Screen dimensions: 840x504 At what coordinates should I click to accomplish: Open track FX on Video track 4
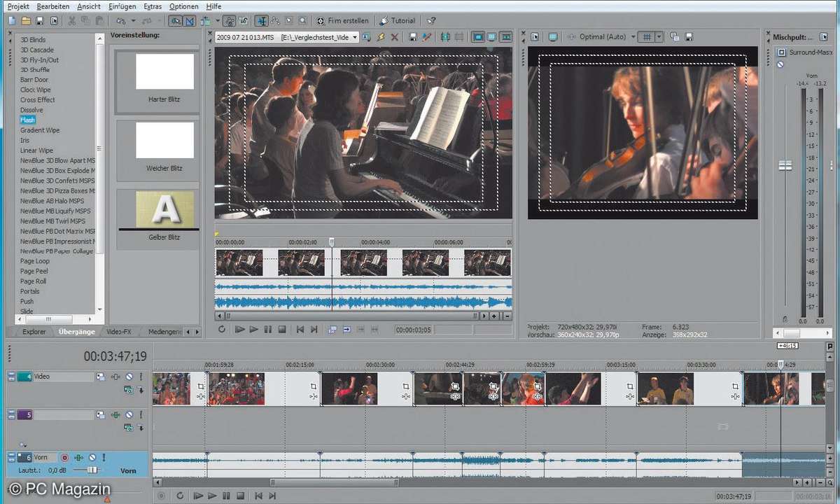click(x=115, y=377)
